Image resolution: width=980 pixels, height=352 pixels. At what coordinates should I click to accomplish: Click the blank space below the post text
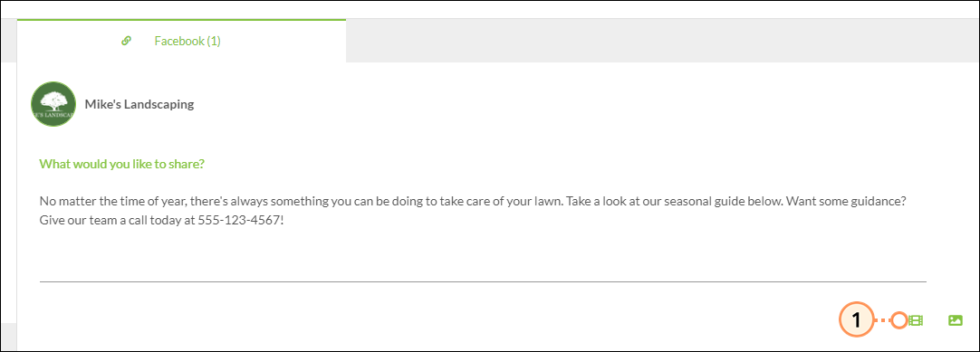tap(483, 254)
